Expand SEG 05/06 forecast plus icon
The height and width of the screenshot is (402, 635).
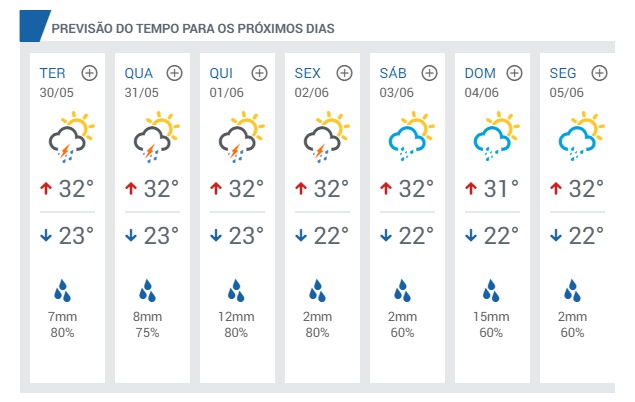tap(600, 73)
